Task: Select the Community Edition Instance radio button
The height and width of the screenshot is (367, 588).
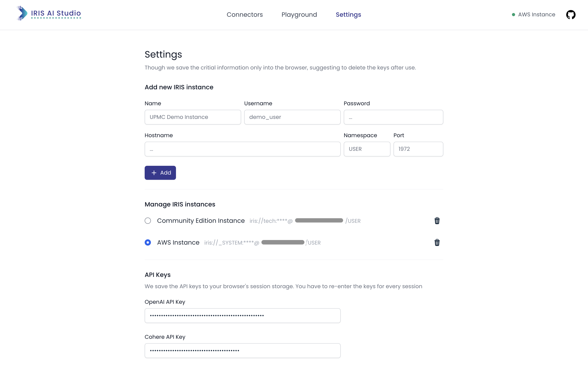Action: coord(148,221)
